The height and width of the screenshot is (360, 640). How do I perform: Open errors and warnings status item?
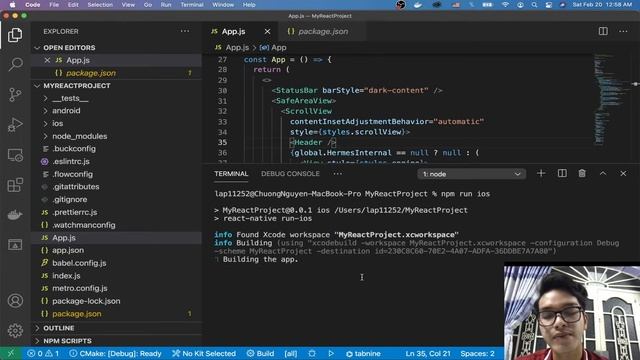tap(43, 353)
